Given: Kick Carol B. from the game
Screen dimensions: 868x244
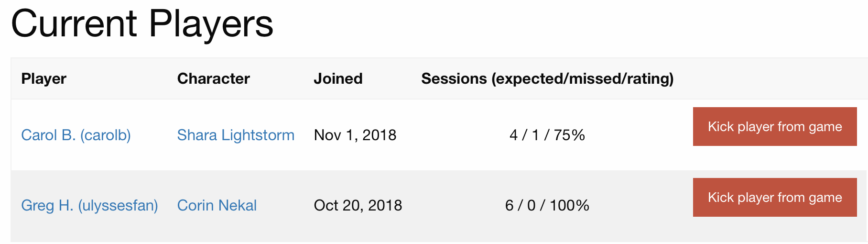Looking at the screenshot, I should click(775, 126).
